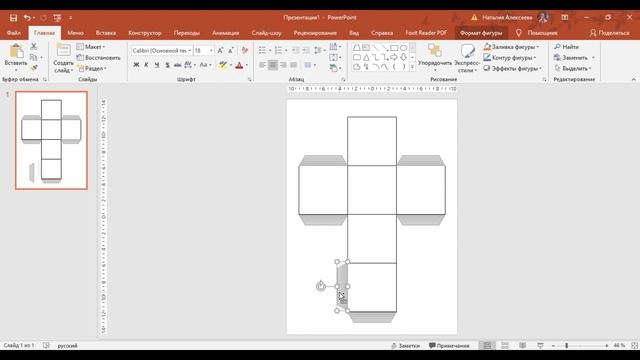This screenshot has width=640, height=360.
Task: Switch to reading view
Action: (522, 345)
